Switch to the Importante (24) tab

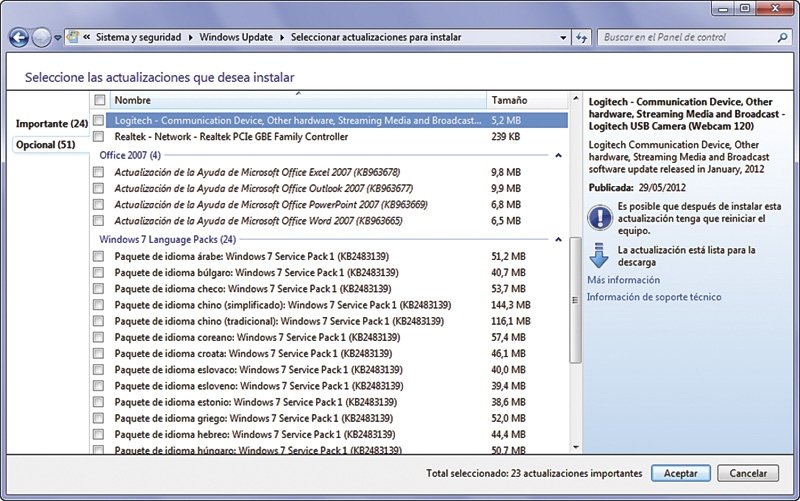[52, 123]
